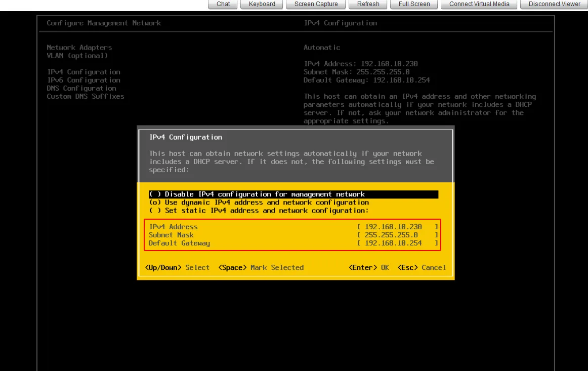Select DNS Configuration menu entry
This screenshot has height=371, width=588.
(x=81, y=89)
